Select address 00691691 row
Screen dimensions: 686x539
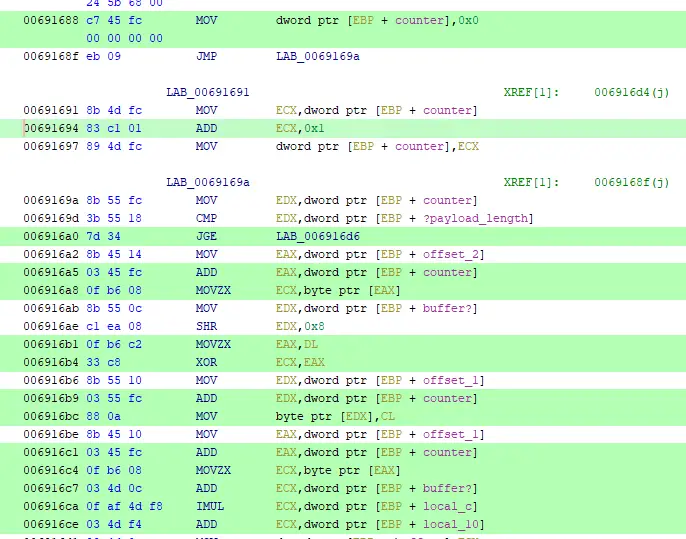[x=51, y=110]
